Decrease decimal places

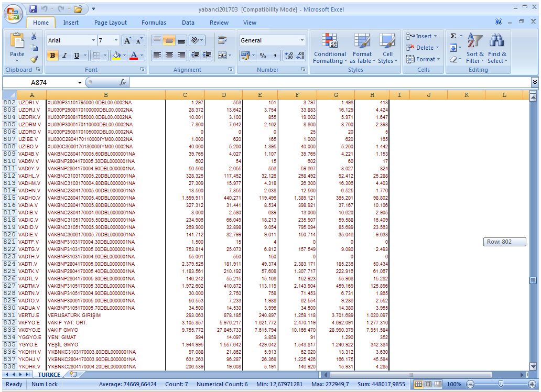300,55
